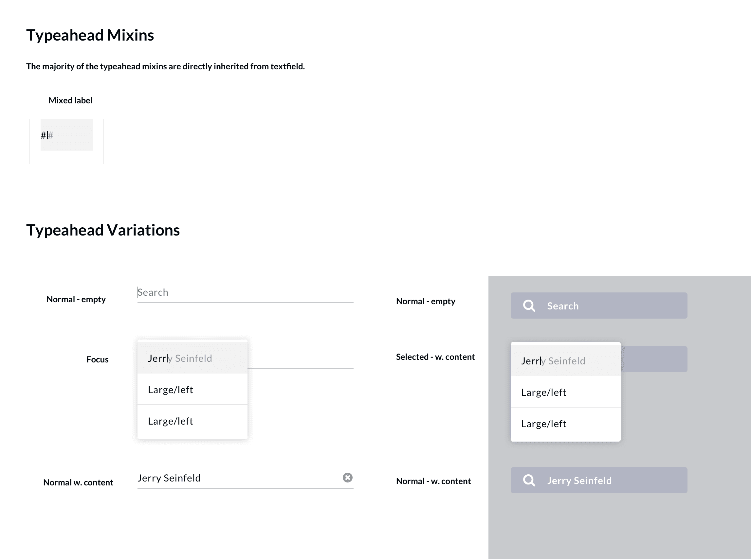Click the Selected - w. content label
Screen dimensions: 751x560
435,357
